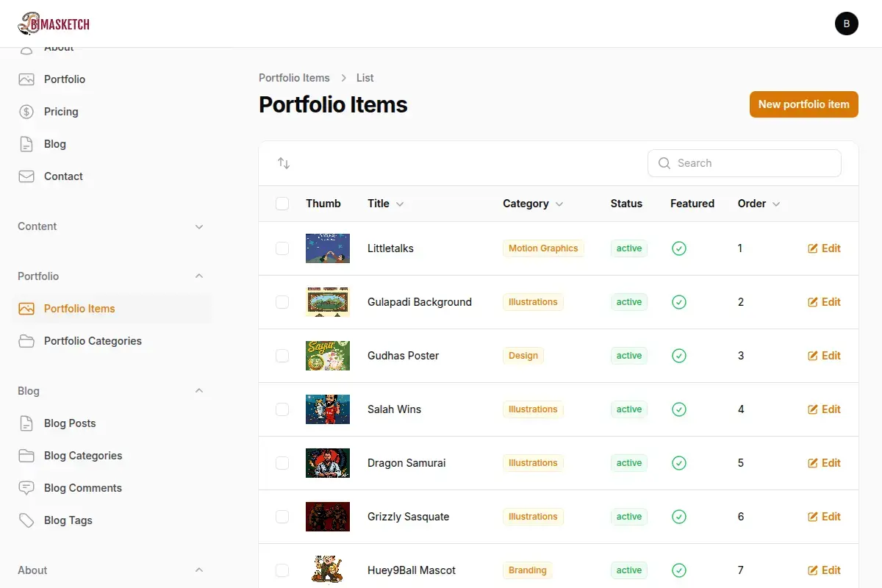Image resolution: width=882 pixels, height=588 pixels.
Task: Click the Blog Categories folder icon
Action: pyautogui.click(x=26, y=456)
